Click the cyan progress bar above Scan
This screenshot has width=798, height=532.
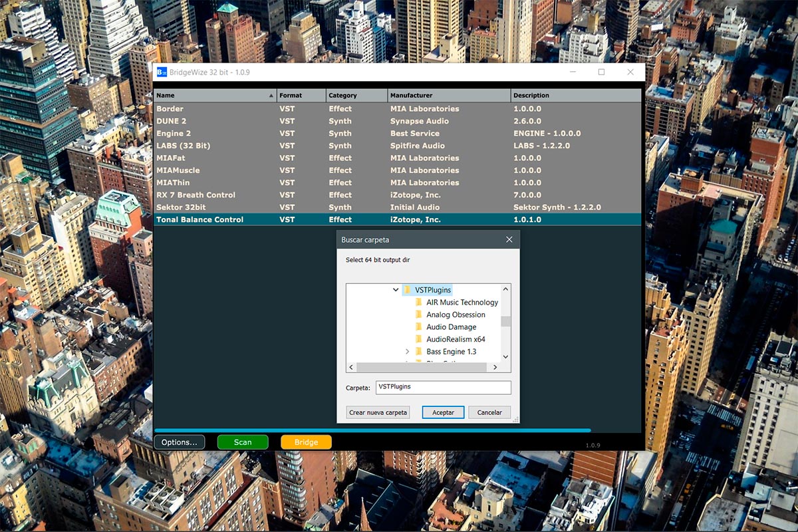point(372,431)
